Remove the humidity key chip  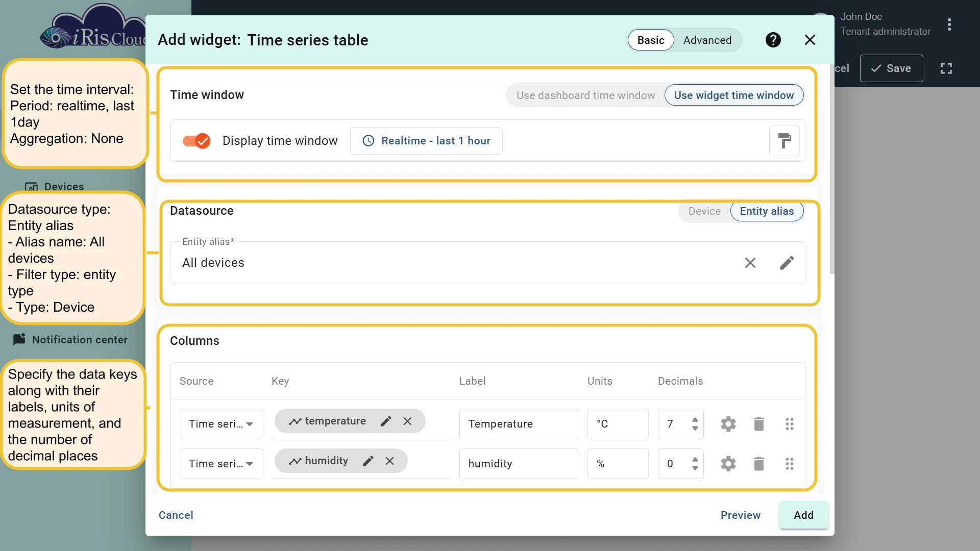coord(389,461)
